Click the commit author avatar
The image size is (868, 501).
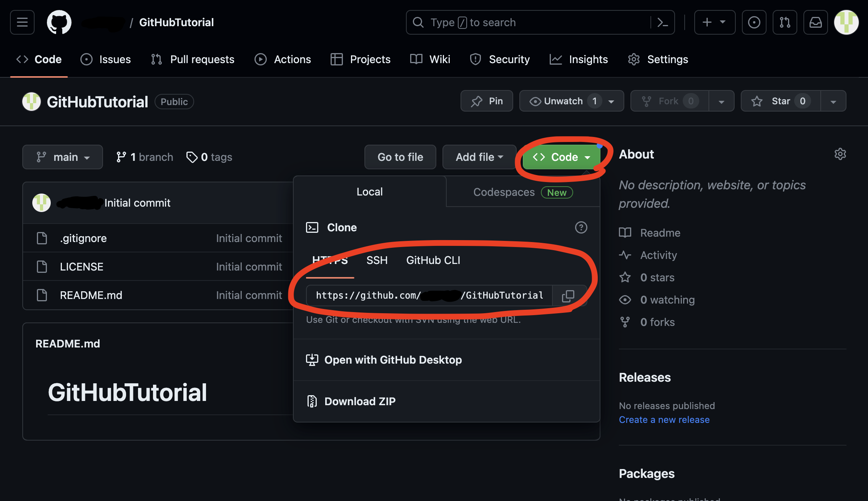42,203
